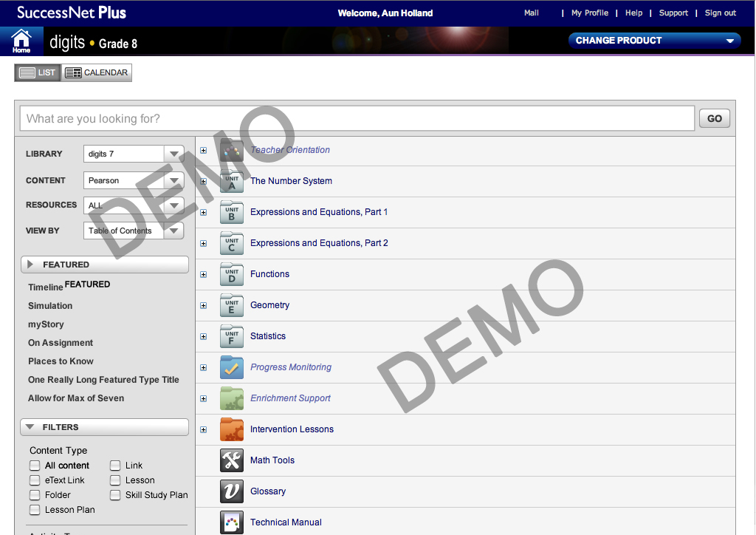Click the Glossary icon

232,491
